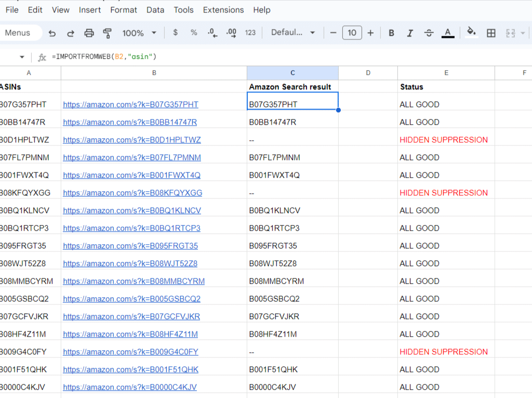Open the 100% zoom dropdown
The image size is (532, 398).
(x=139, y=33)
